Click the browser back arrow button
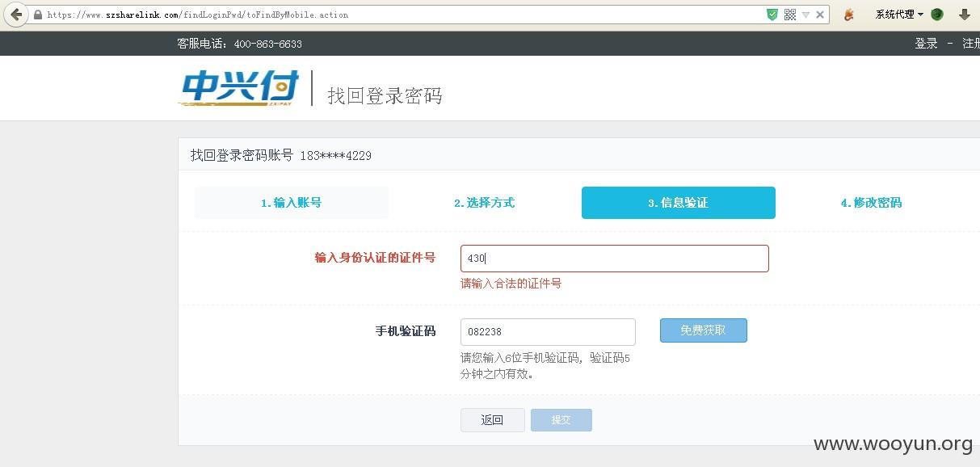The width and height of the screenshot is (980, 467). coord(16,15)
